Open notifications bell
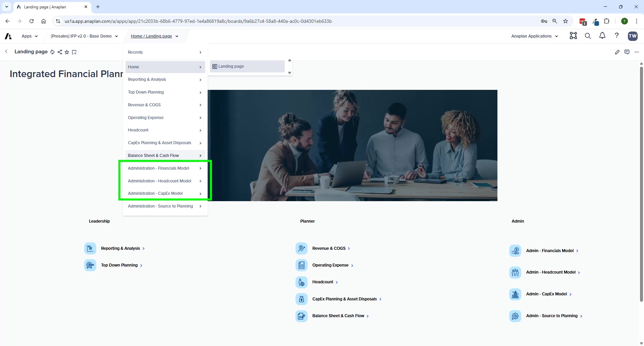Image resolution: width=644 pixels, height=346 pixels. 602,36
